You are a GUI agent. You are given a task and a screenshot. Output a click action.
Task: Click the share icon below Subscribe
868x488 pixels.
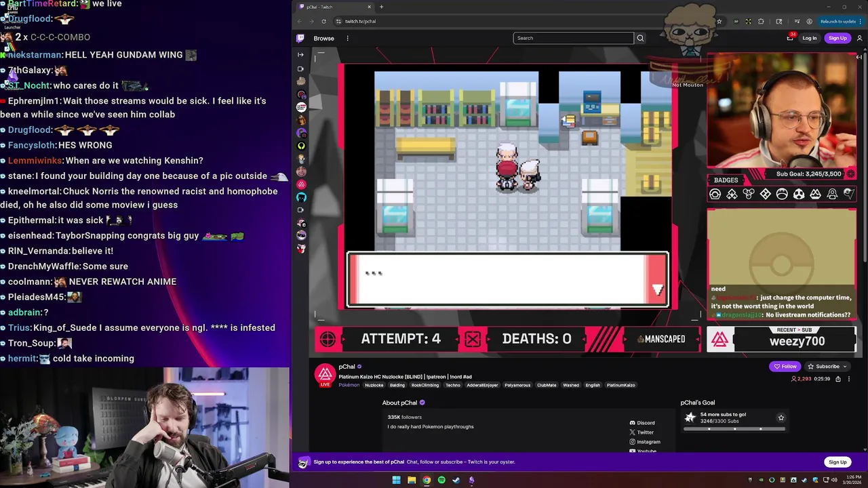coord(838,379)
